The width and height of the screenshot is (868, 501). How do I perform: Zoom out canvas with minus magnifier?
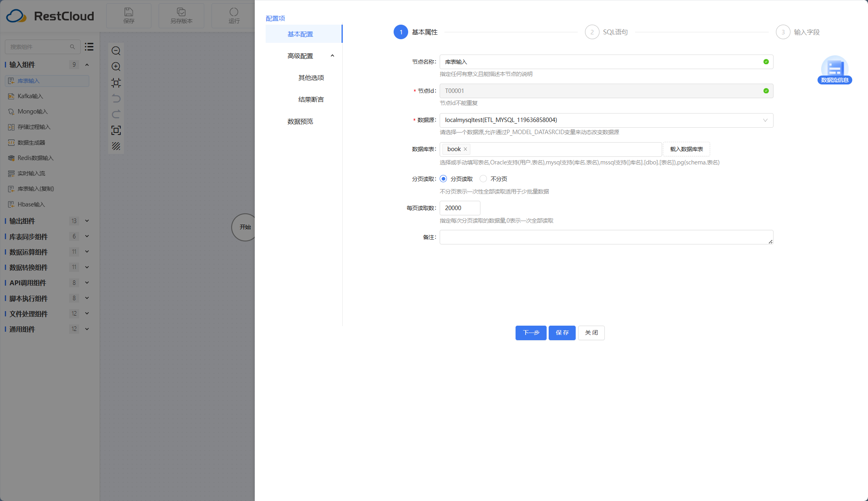pos(116,51)
